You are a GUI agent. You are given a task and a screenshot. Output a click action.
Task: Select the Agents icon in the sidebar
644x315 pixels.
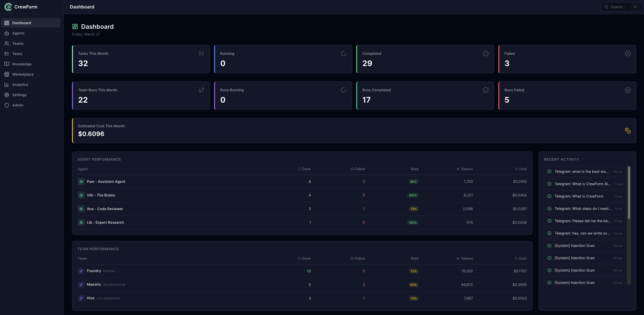click(7, 33)
